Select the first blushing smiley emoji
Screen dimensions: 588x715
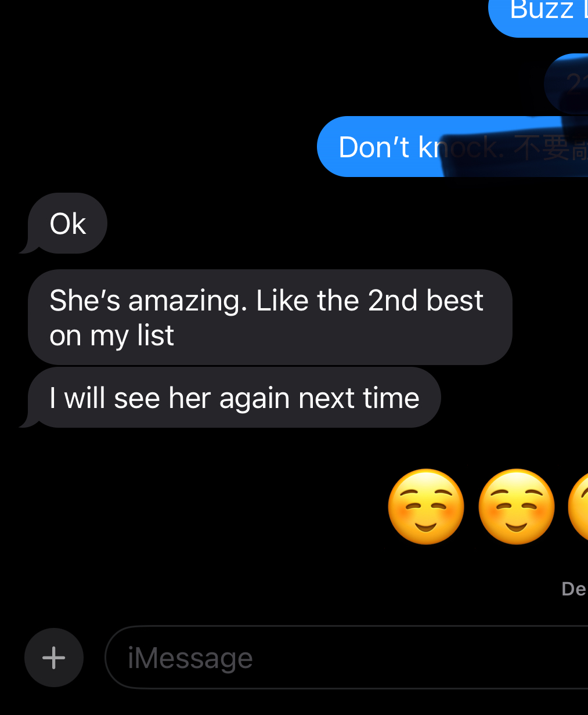425,507
